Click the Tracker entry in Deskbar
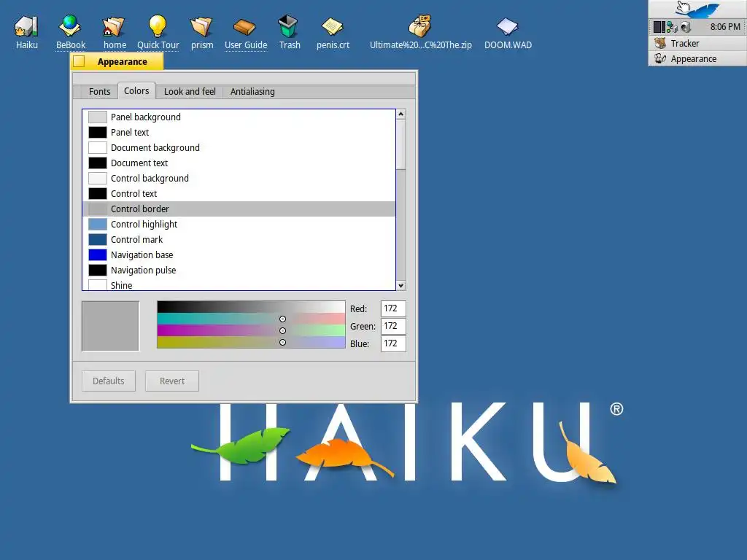747x560 pixels. tap(697, 43)
